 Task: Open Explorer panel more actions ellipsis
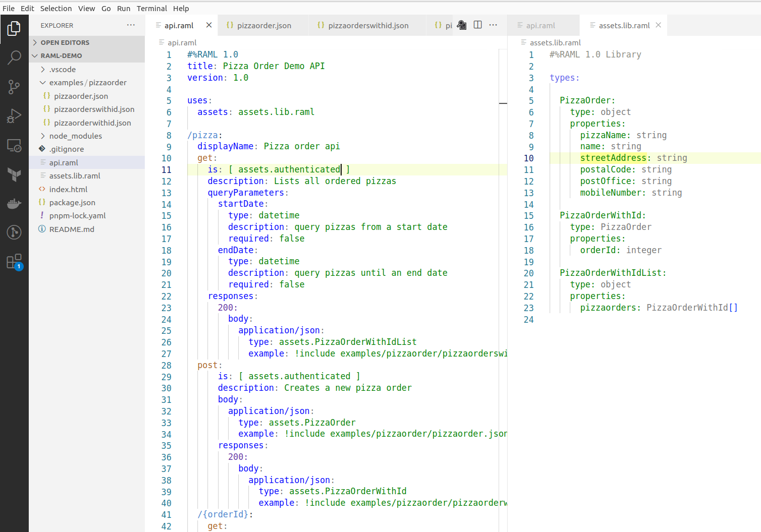pyautogui.click(x=131, y=25)
